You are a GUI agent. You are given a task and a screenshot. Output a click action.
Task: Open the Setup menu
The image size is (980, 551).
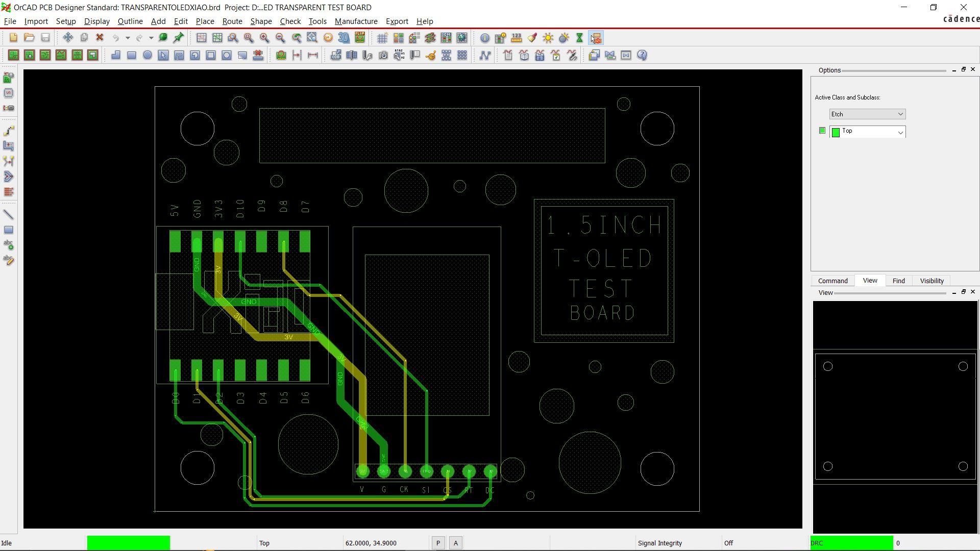[66, 21]
